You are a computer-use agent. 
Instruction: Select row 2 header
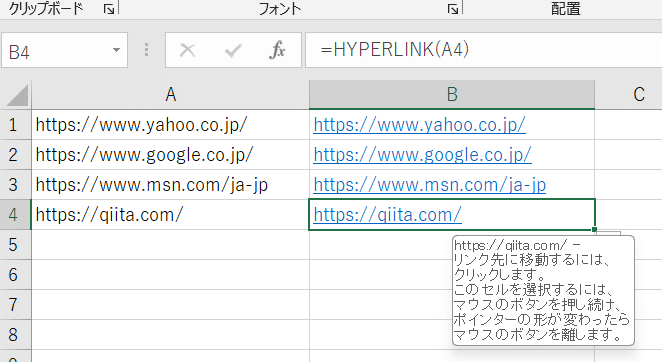(x=16, y=155)
